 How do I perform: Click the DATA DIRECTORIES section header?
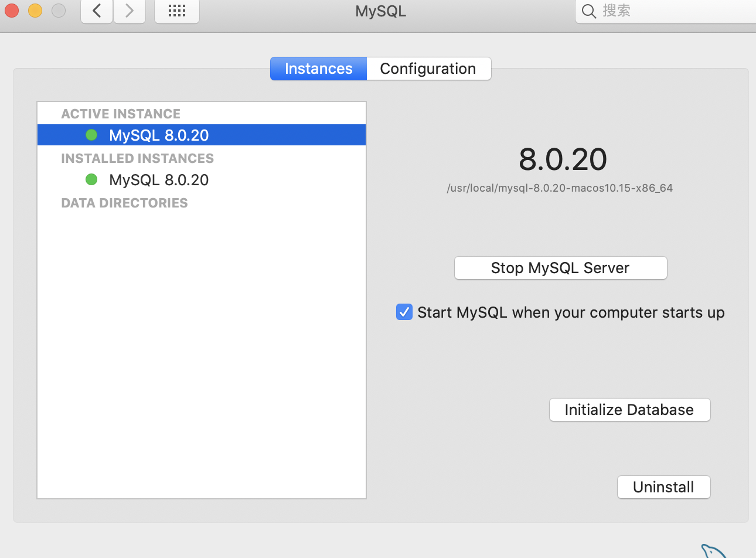point(124,203)
